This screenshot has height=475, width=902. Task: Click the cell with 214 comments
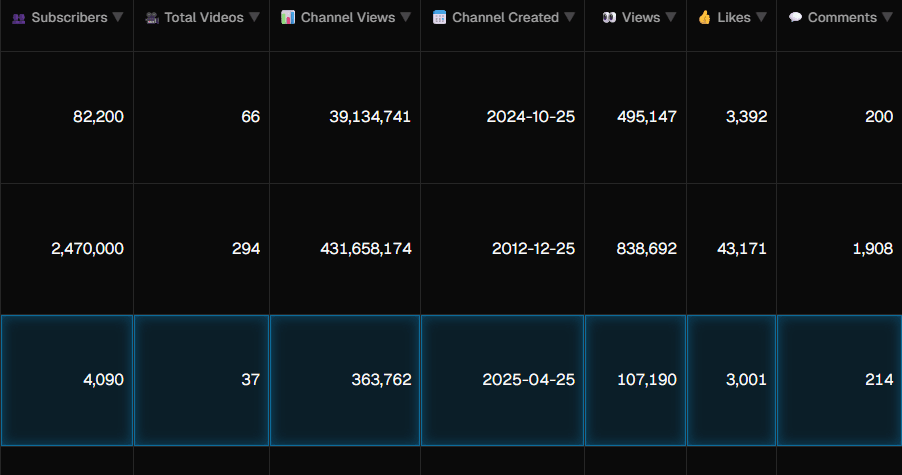tap(839, 380)
